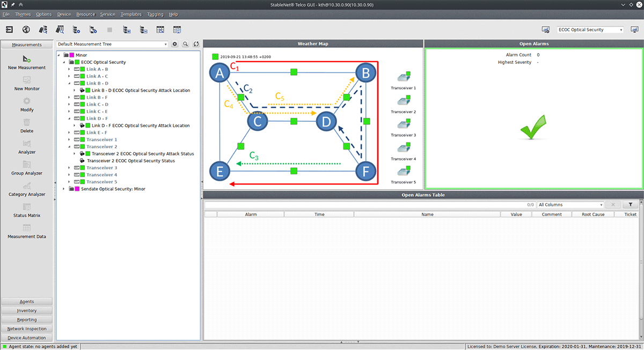Open the Device Automation section
The height and width of the screenshot is (350, 644).
click(x=27, y=338)
